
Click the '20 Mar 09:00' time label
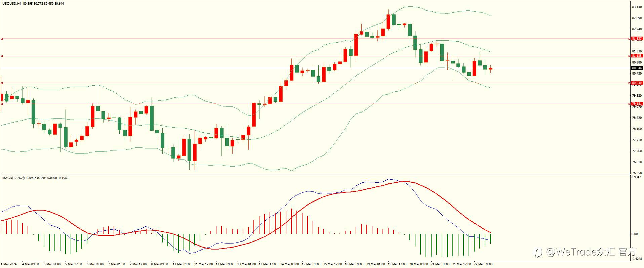coord(418,264)
